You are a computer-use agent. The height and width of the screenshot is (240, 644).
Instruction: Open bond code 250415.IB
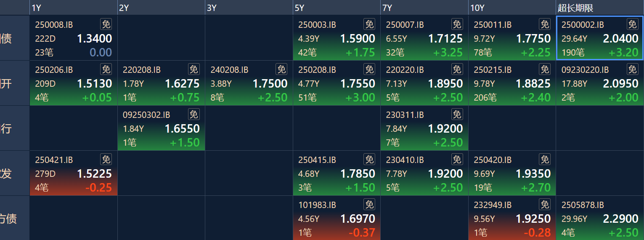[x=317, y=160]
